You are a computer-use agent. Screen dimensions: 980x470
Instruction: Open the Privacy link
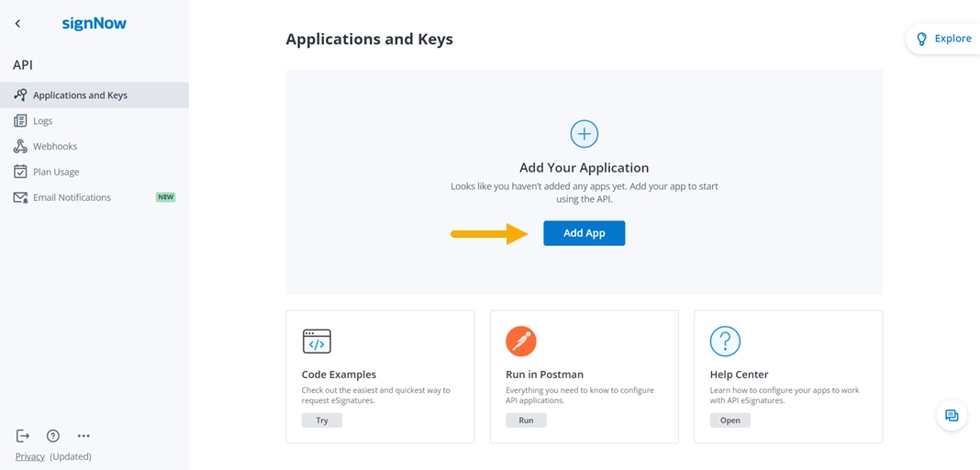click(30, 456)
